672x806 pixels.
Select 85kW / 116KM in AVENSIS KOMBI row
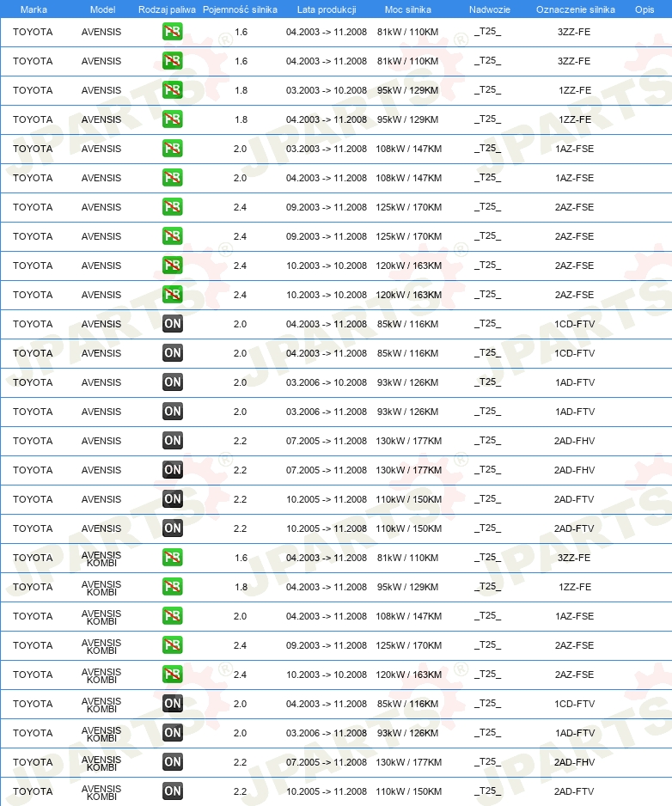coord(407,704)
